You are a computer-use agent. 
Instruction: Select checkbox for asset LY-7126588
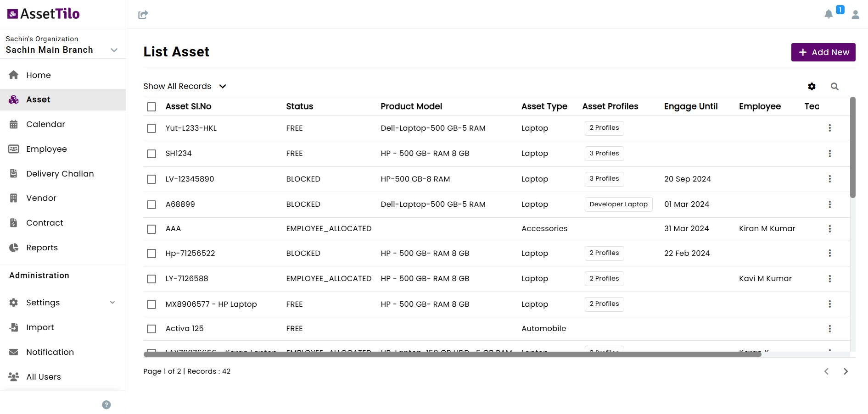(151, 279)
